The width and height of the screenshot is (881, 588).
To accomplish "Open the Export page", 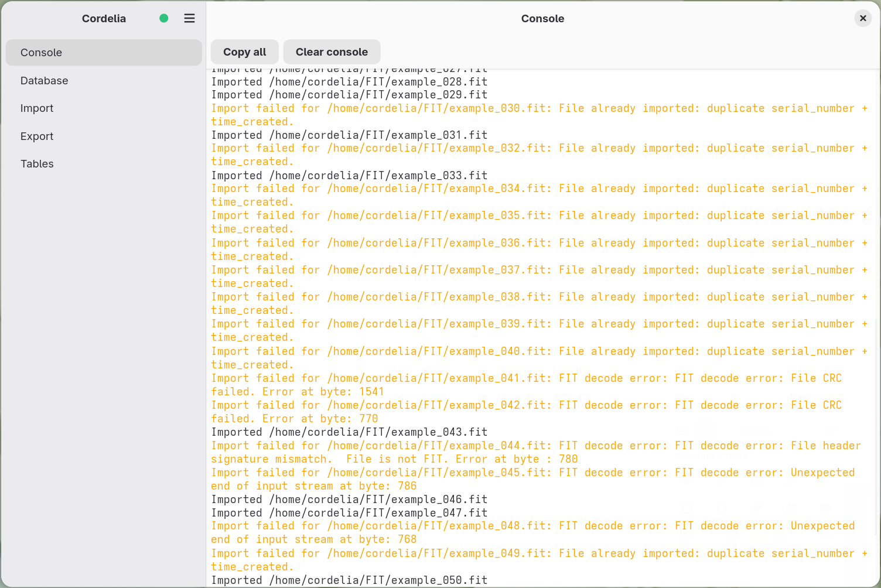I will point(104,136).
